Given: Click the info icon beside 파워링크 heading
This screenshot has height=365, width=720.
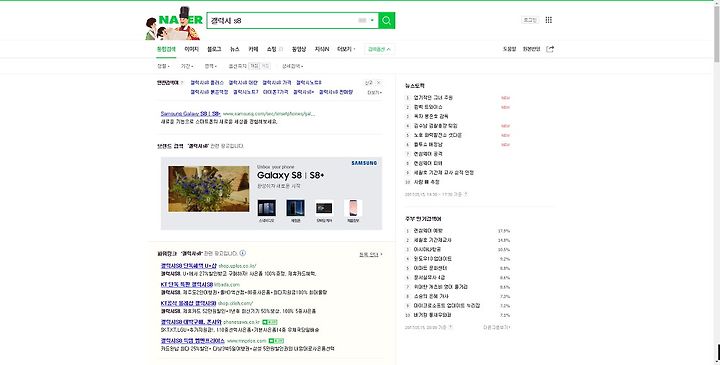Looking at the screenshot, I should point(242,253).
